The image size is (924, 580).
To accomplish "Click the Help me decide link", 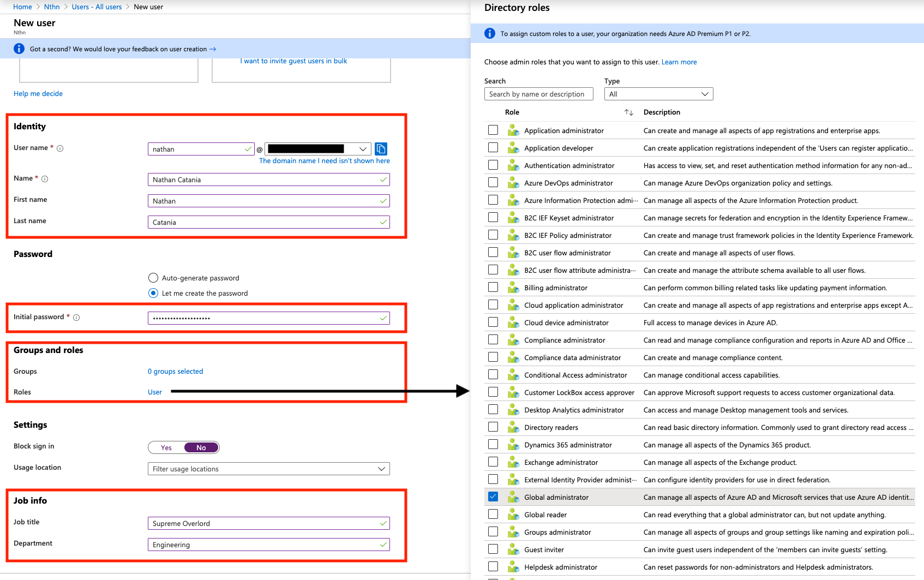I will pos(38,94).
